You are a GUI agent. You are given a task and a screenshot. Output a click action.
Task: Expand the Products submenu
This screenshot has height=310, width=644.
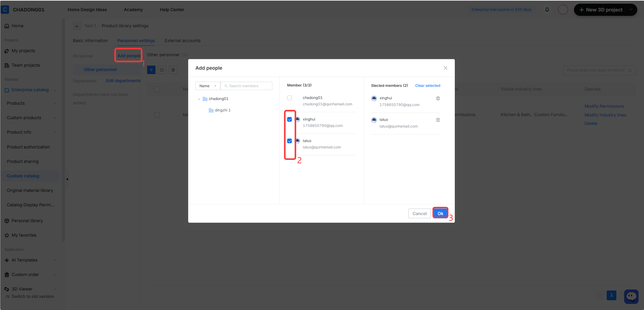point(55,104)
